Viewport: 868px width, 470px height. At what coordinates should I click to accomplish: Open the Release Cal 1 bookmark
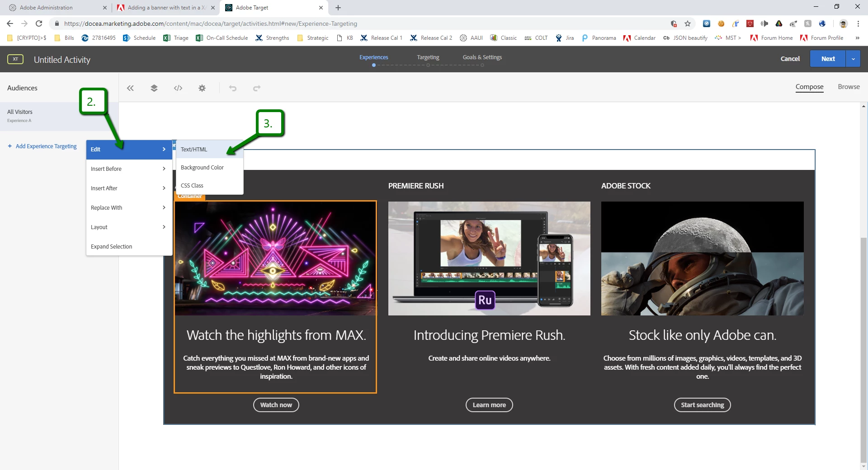point(381,38)
